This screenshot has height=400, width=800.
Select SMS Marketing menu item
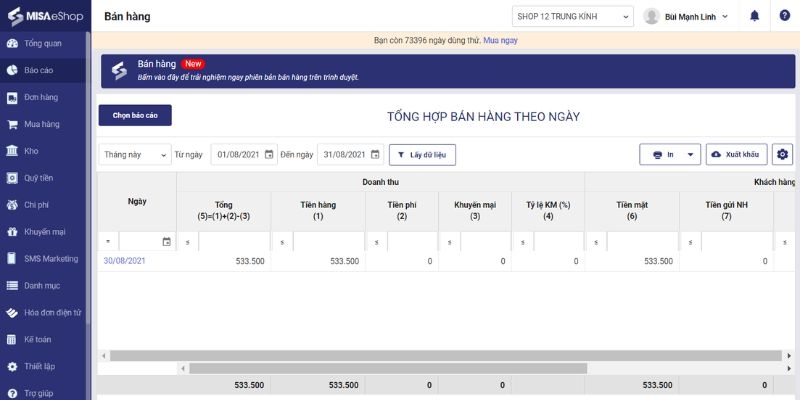click(x=43, y=259)
